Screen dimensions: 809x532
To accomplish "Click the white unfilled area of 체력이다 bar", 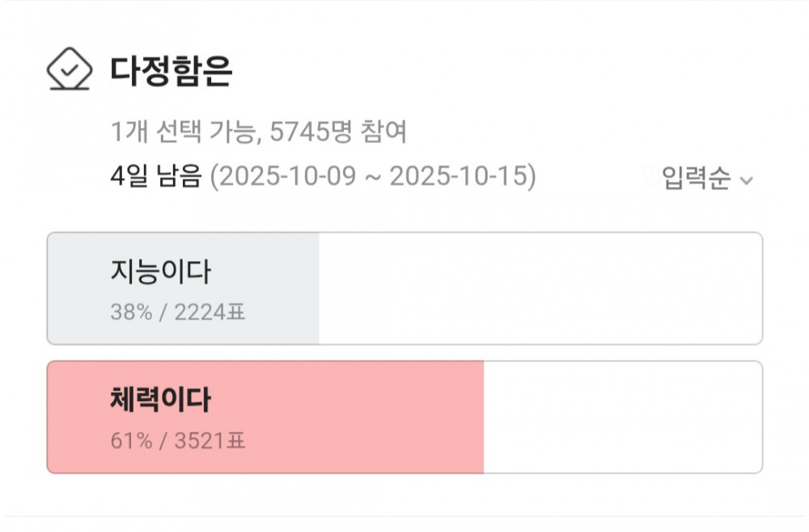I will point(623,417).
